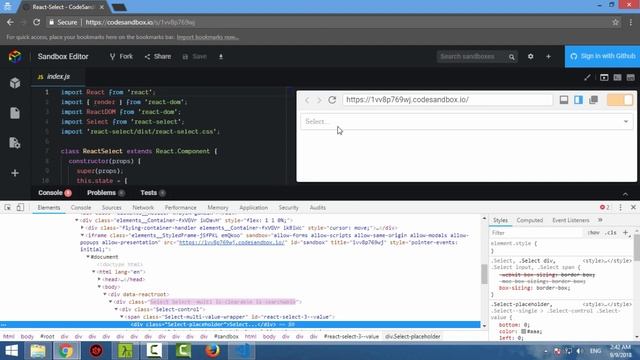Open the #aaa color swatch
640x360 pixels.
pos(523,331)
